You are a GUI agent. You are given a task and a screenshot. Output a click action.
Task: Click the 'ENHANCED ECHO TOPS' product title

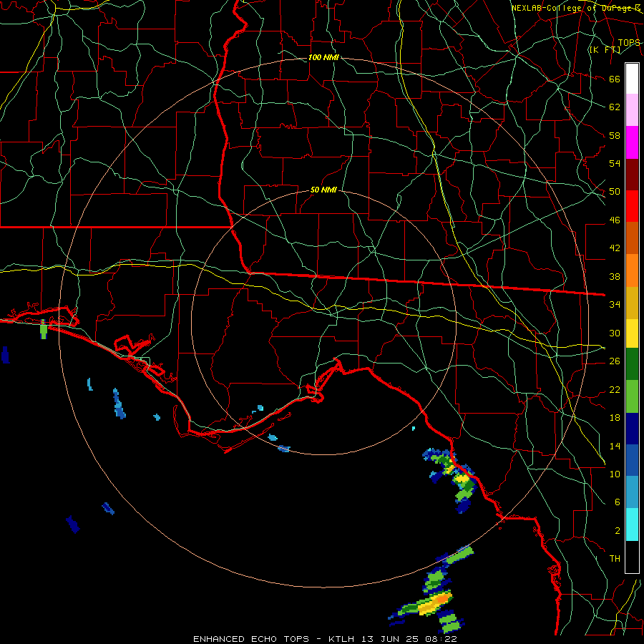[x=251, y=639]
